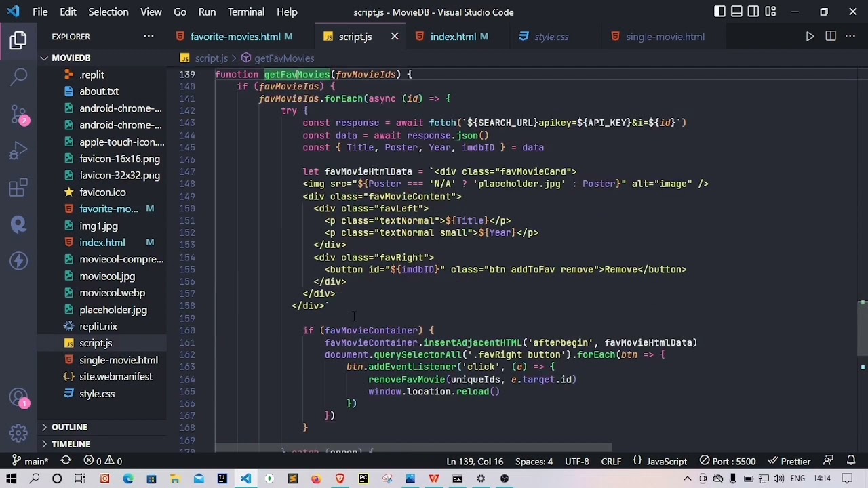Open the Terminal menu
The image size is (868, 488).
[x=246, y=12]
